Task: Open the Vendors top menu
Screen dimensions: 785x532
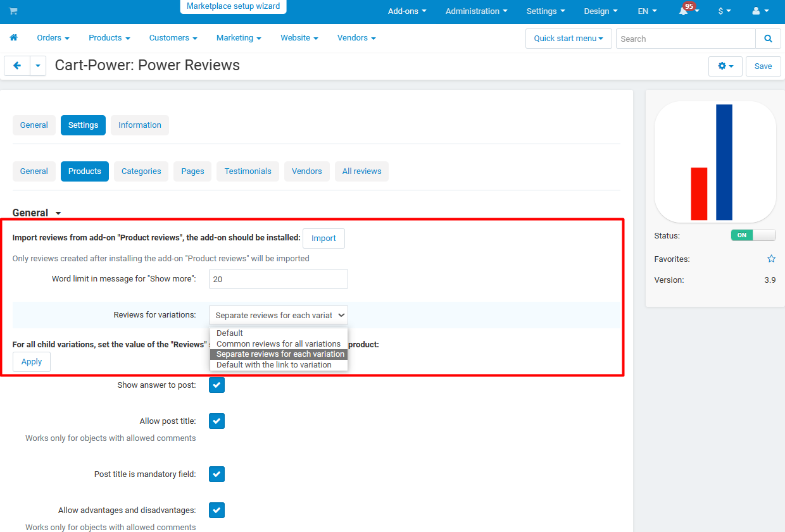Action: 356,38
